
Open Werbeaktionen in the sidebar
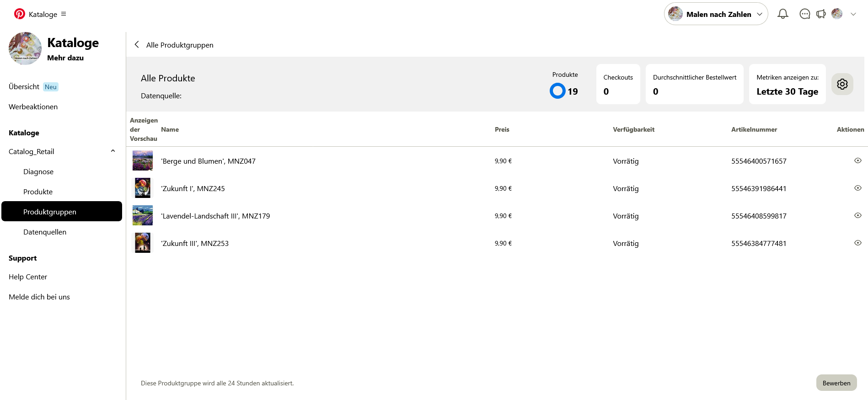click(x=33, y=107)
